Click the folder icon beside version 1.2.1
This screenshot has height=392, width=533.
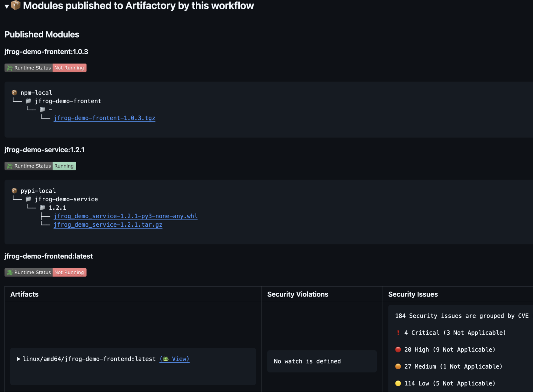tap(42, 207)
